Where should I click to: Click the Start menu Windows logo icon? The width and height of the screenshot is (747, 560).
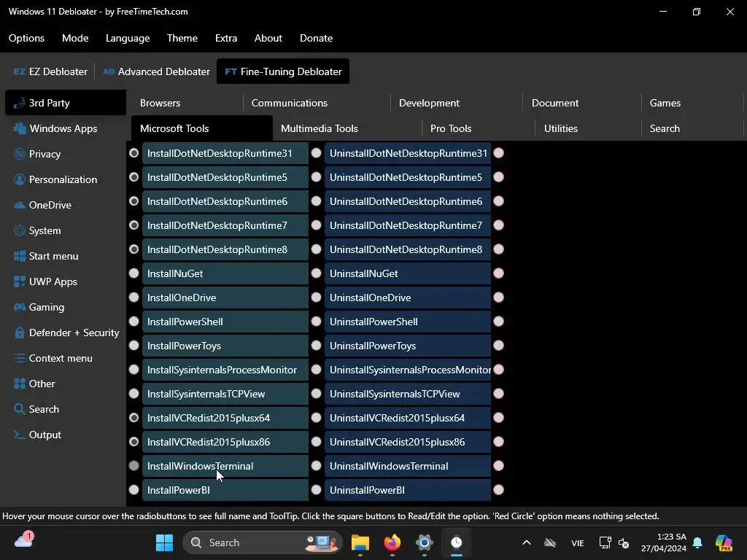click(x=20, y=256)
